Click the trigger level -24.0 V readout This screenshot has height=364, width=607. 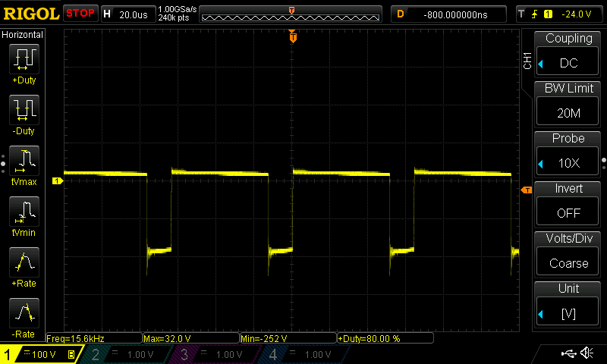[x=577, y=14]
